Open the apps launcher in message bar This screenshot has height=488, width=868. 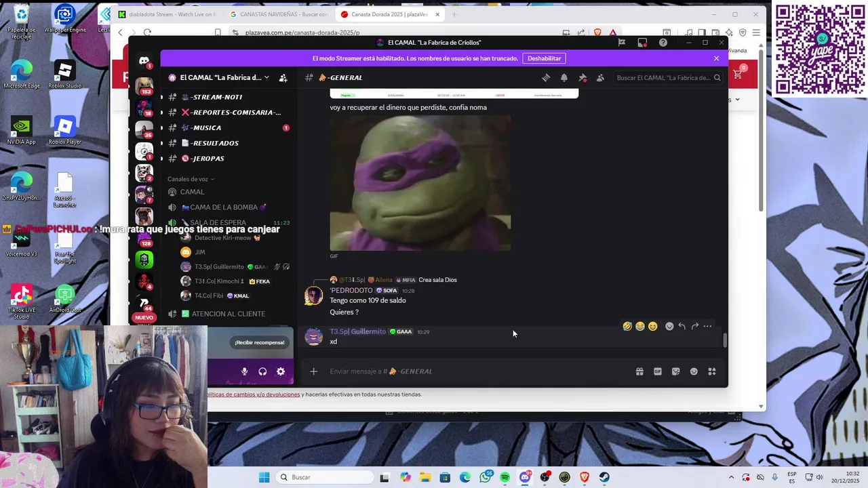point(712,371)
